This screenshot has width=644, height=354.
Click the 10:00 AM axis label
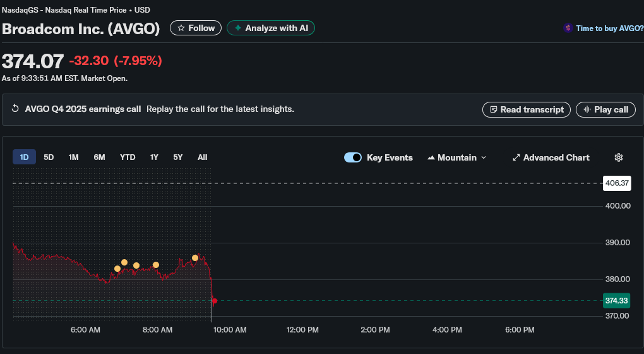pos(230,330)
